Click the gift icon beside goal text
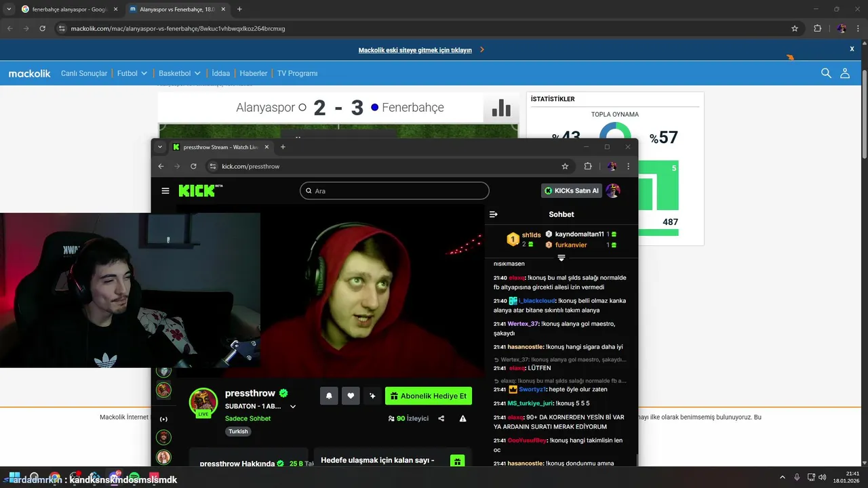Image resolution: width=868 pixels, height=488 pixels. [458, 462]
